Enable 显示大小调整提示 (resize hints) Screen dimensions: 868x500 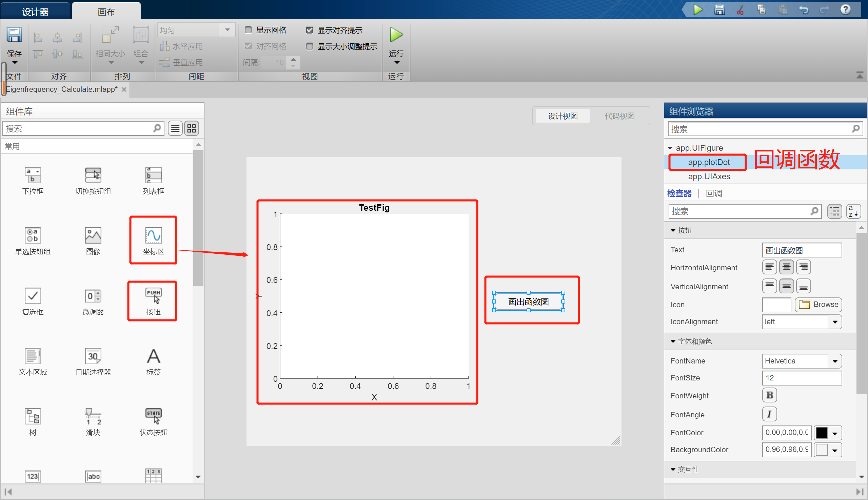(x=309, y=46)
